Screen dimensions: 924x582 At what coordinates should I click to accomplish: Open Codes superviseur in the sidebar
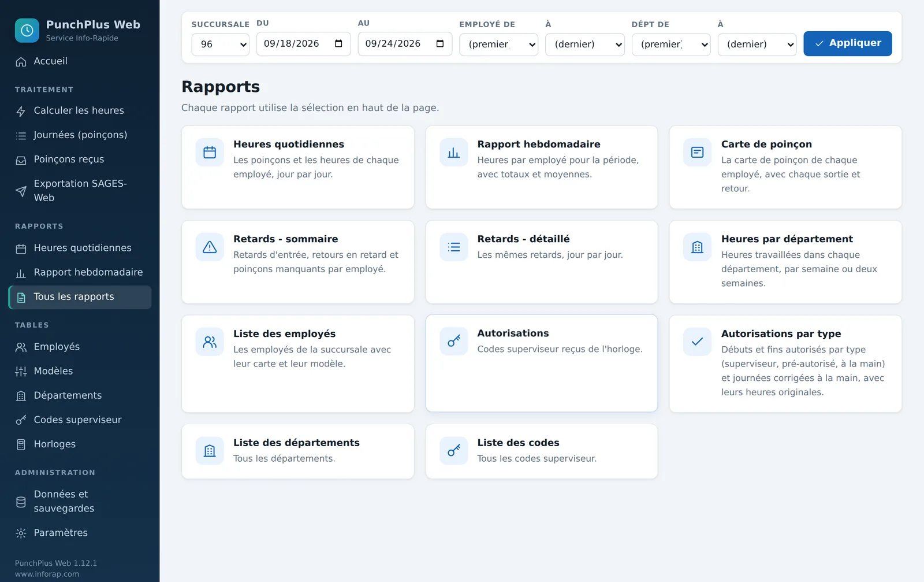(80, 420)
